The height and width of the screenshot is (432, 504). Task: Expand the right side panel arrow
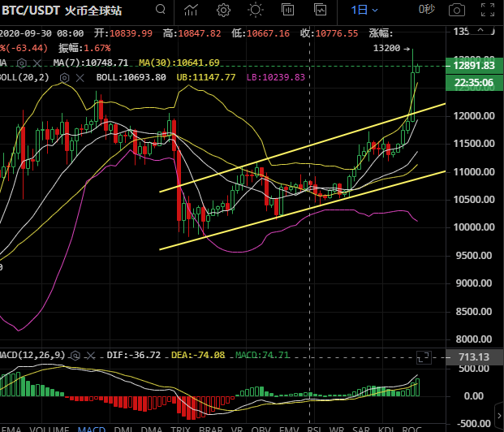click(499, 417)
